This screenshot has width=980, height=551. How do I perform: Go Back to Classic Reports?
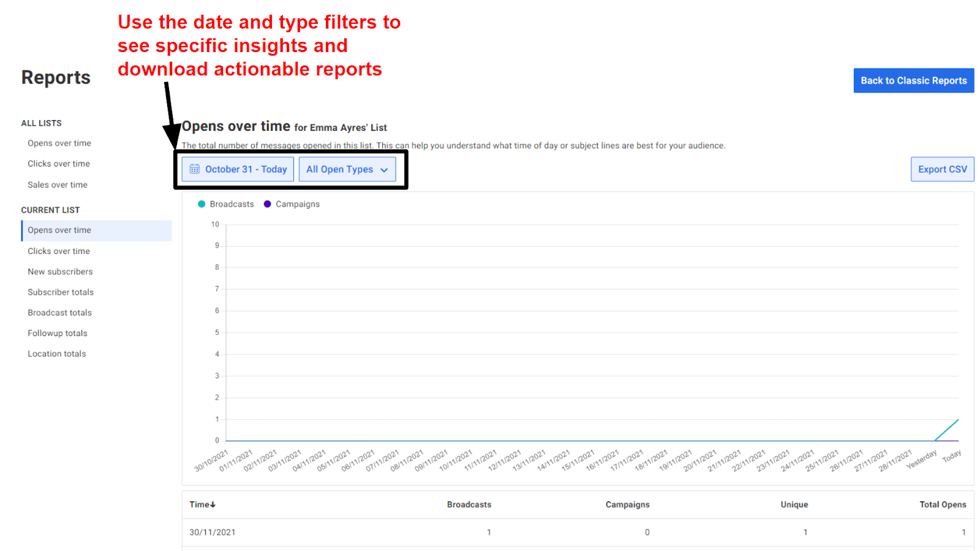pos(913,81)
